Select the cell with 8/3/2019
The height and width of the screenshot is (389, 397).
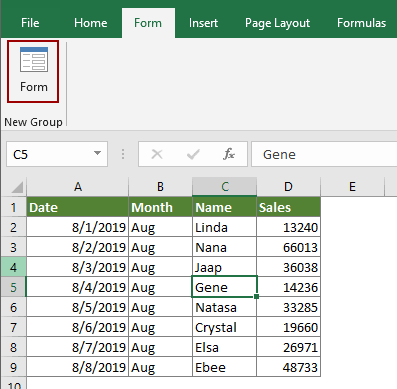point(78,267)
